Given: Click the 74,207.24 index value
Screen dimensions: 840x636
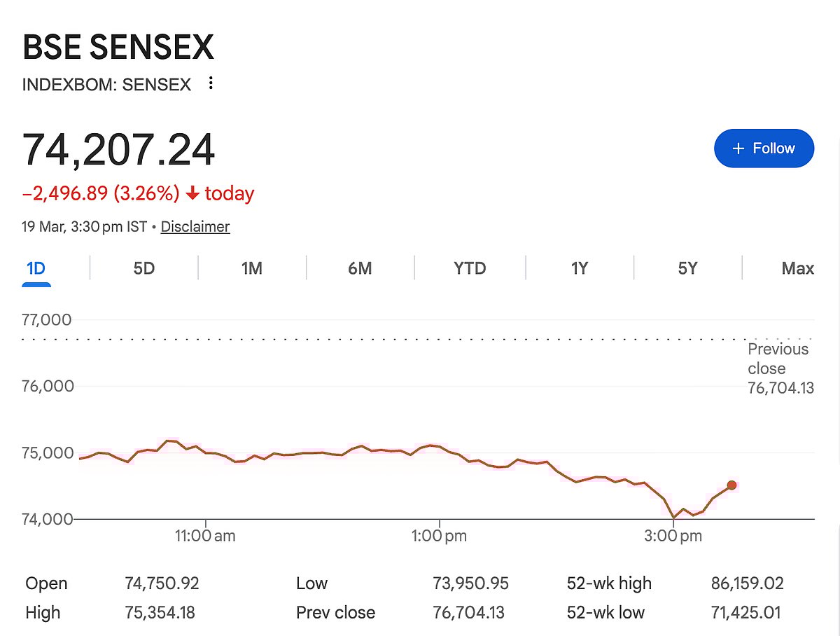Looking at the screenshot, I should point(119,149).
